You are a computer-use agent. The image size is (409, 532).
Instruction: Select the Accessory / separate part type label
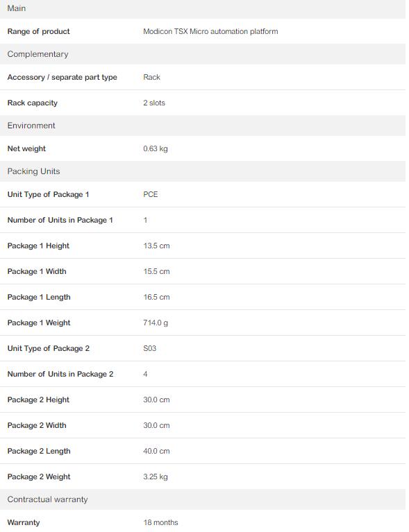click(62, 78)
